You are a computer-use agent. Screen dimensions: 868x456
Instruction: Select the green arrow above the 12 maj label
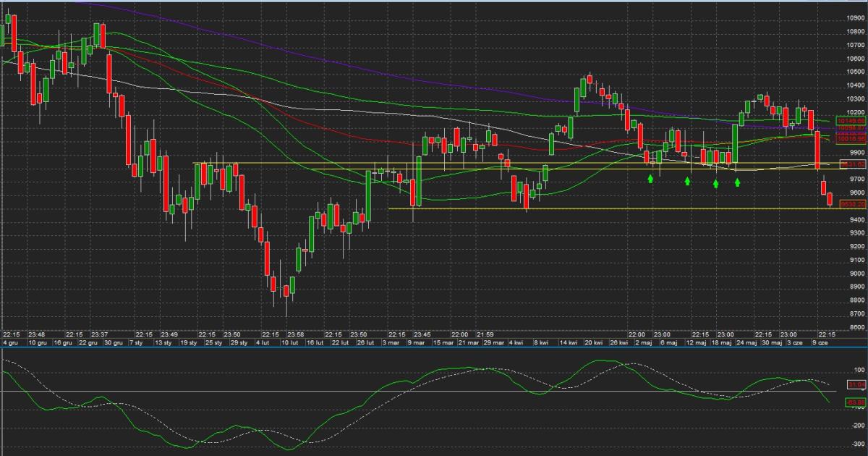click(688, 181)
